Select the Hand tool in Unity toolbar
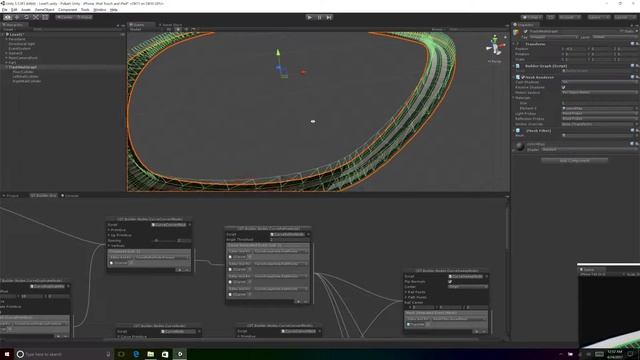This screenshot has width=640, height=360. coord(7,17)
